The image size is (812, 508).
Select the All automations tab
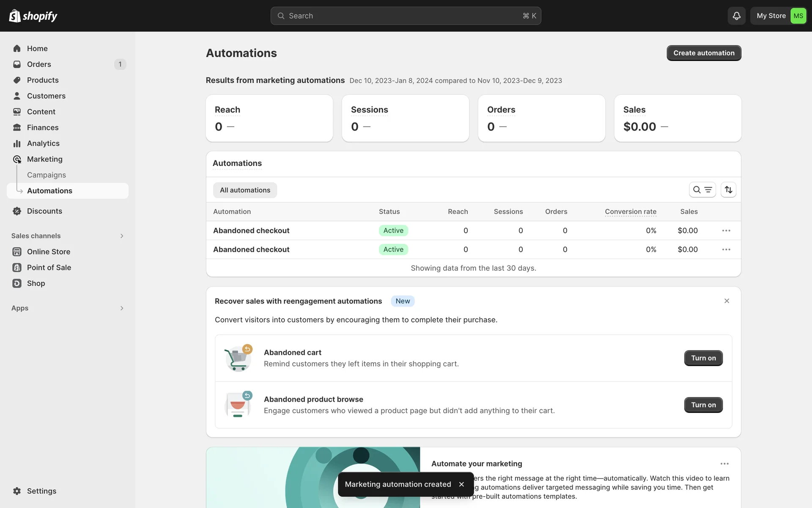[x=245, y=190]
